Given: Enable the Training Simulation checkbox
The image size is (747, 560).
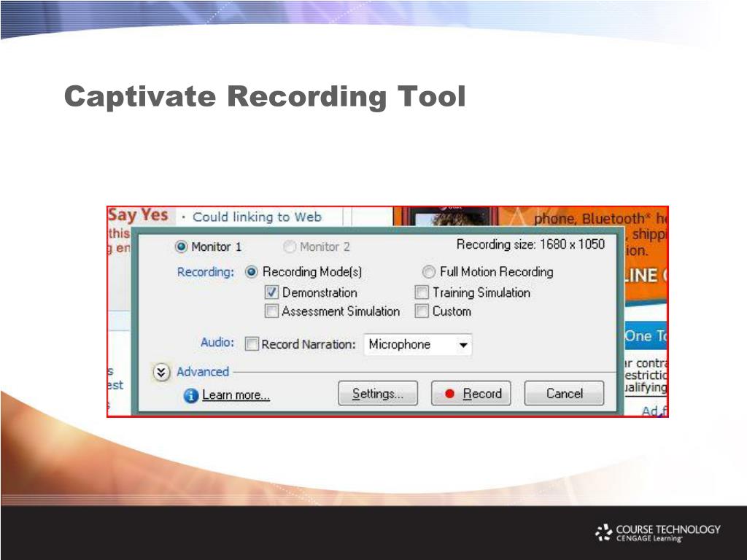Looking at the screenshot, I should click(422, 292).
